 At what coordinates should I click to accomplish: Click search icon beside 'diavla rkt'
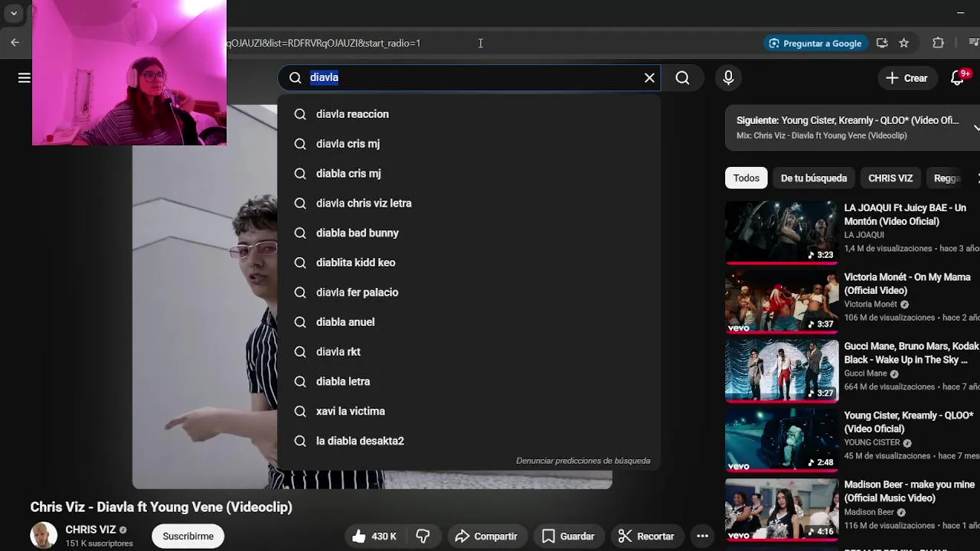300,352
